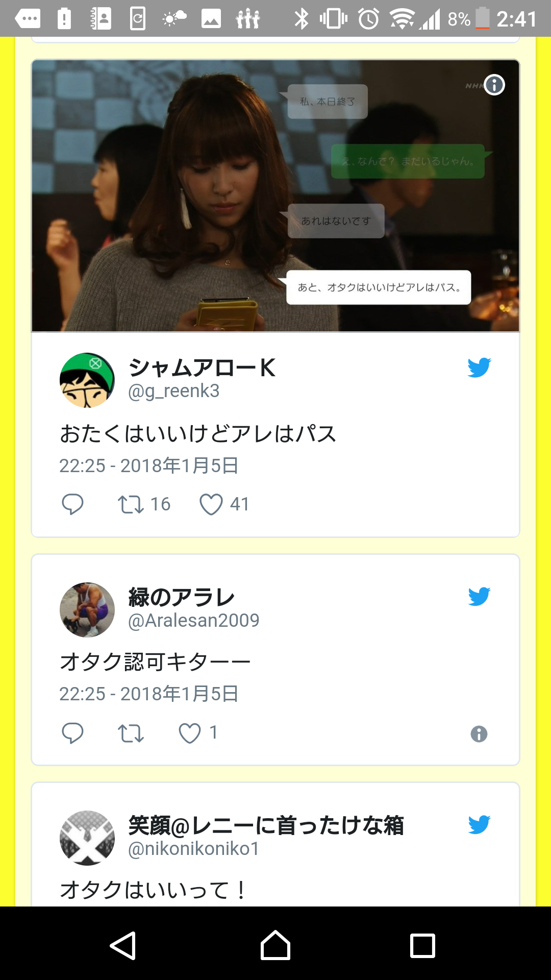
Task: Open Twitter bird icon on シャムアローK's tweet
Action: coord(479,367)
